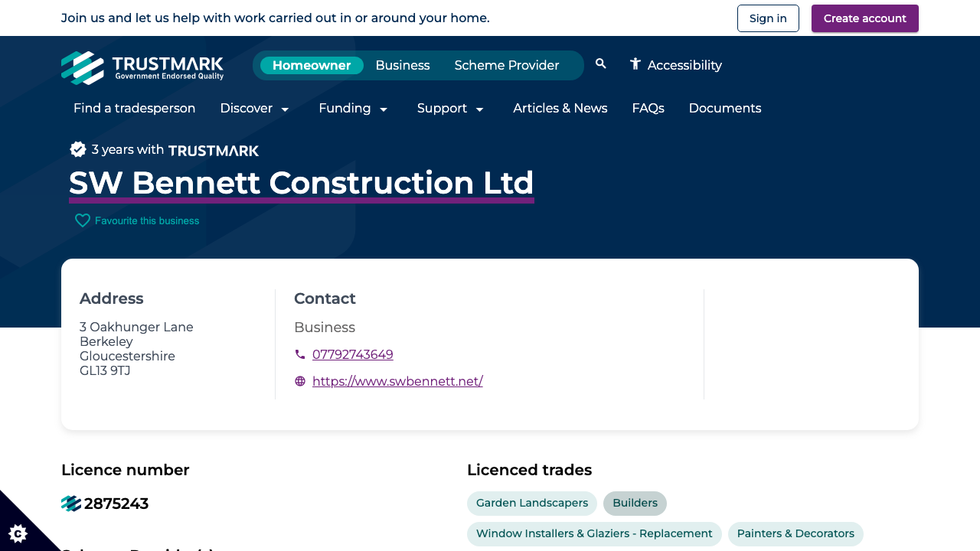Open Accessibility options
Viewport: 980px width, 551px height.
click(676, 65)
